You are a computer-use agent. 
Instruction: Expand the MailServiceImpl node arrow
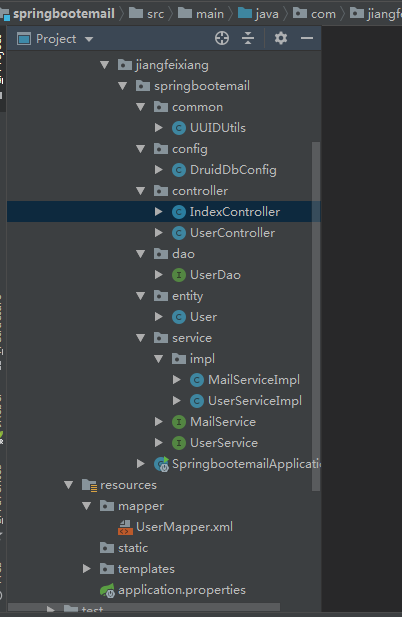[x=177, y=380]
